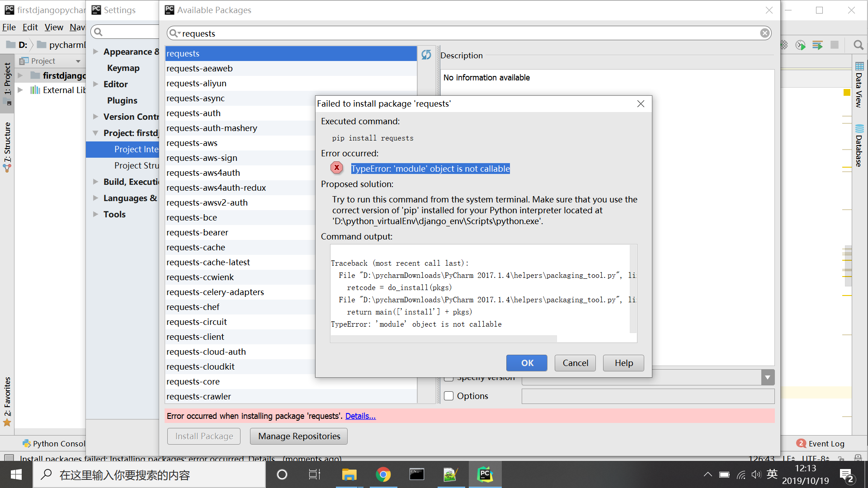868x488 pixels.
Task: Select requests-bearer in package list
Action: 240,232
